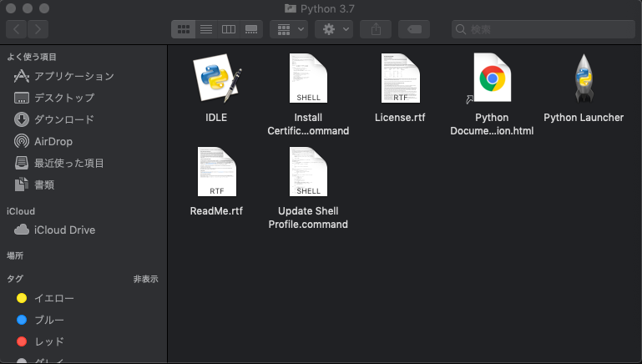Click the よく使う項目 section header
This screenshot has width=642, height=364.
[32, 57]
